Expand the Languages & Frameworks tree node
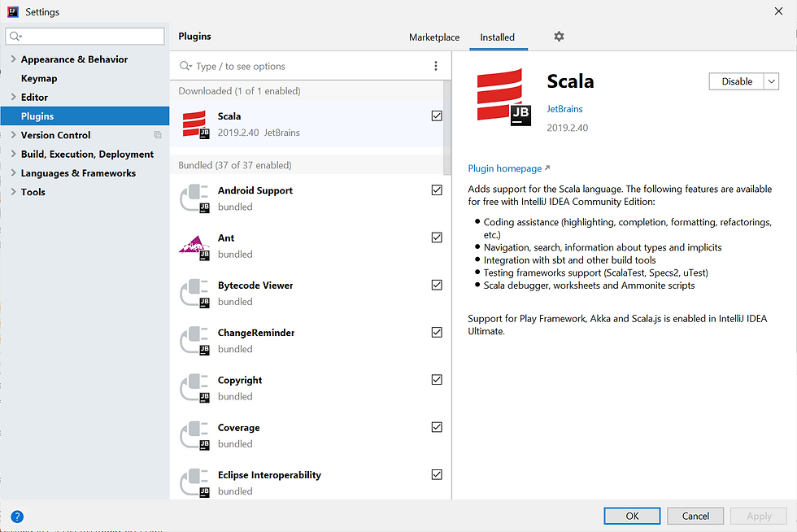 click(x=13, y=173)
